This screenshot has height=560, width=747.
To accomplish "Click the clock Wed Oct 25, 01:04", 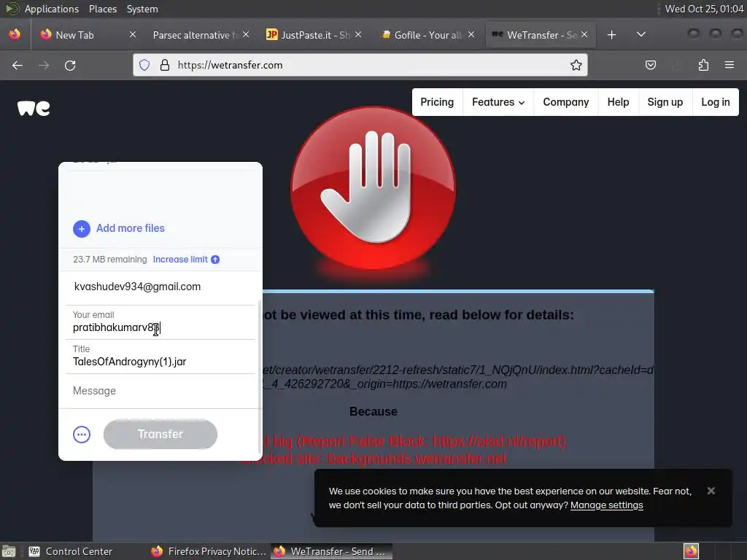I will click(704, 9).
